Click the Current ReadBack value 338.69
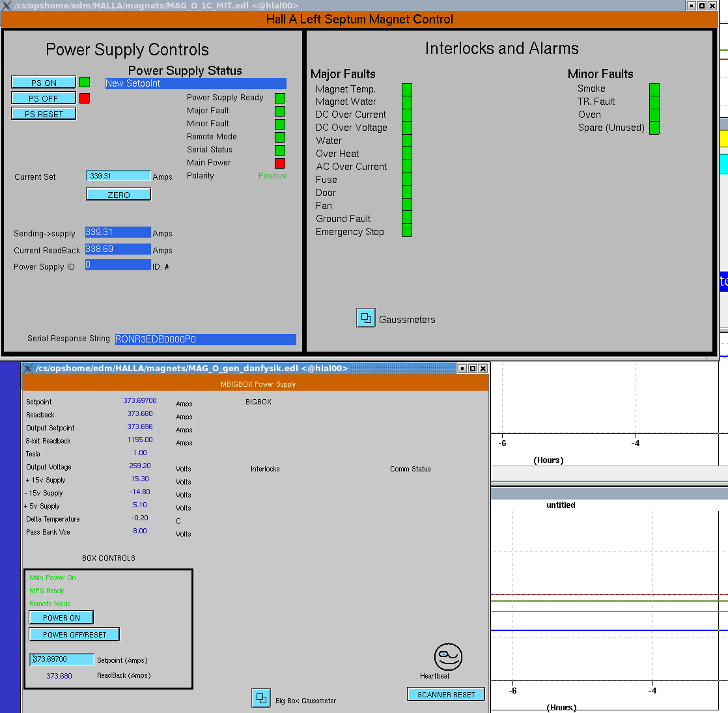The width and height of the screenshot is (728, 713). [x=118, y=249]
